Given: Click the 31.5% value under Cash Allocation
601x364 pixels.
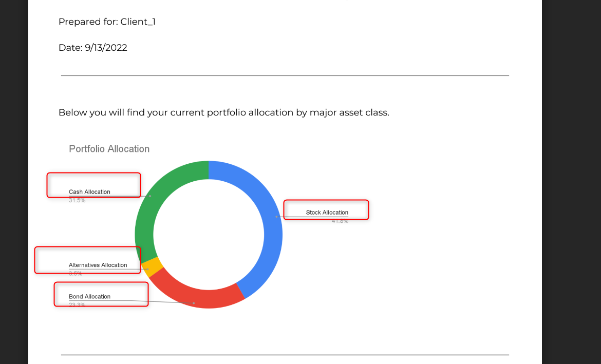Looking at the screenshot, I should coord(77,200).
